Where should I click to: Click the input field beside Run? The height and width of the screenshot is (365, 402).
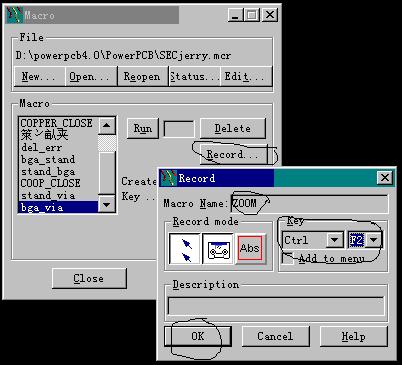pyautogui.click(x=179, y=129)
